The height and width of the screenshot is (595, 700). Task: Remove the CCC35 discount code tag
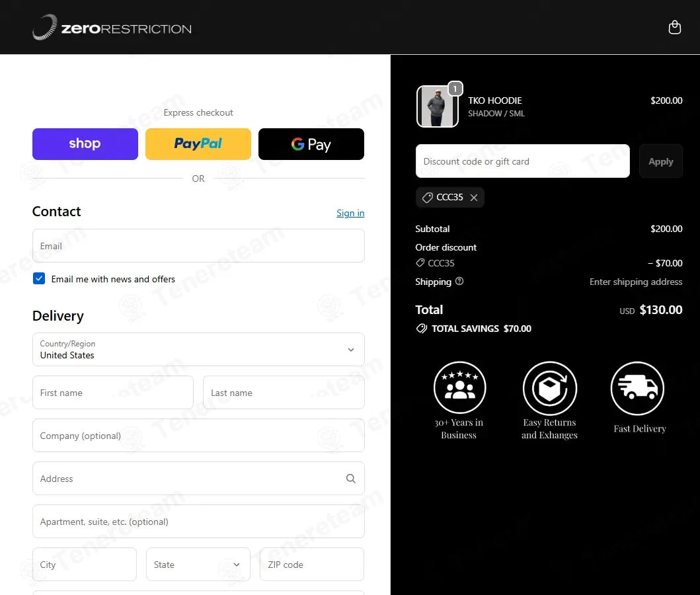pos(474,197)
